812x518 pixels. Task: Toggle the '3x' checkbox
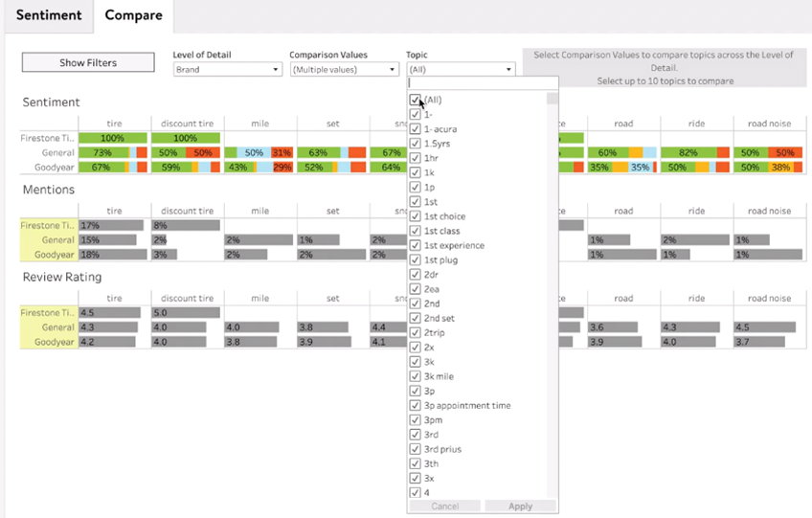tap(415, 478)
